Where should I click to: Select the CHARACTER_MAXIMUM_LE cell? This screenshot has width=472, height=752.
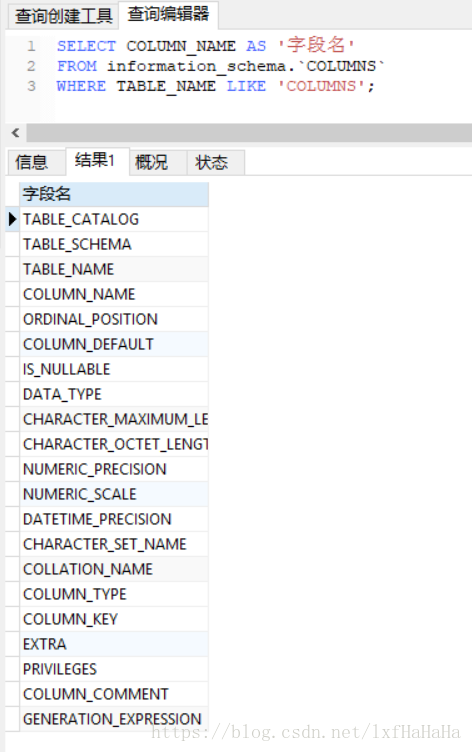(114, 419)
